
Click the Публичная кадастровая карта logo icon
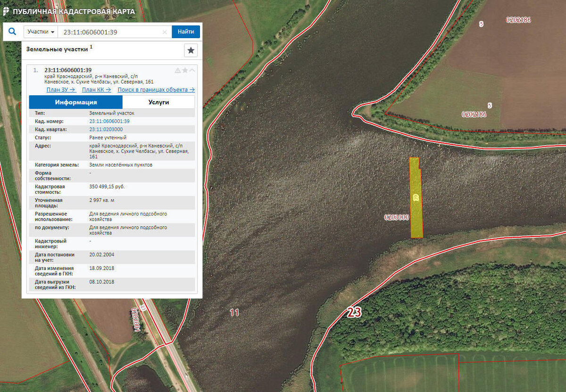click(x=6, y=11)
